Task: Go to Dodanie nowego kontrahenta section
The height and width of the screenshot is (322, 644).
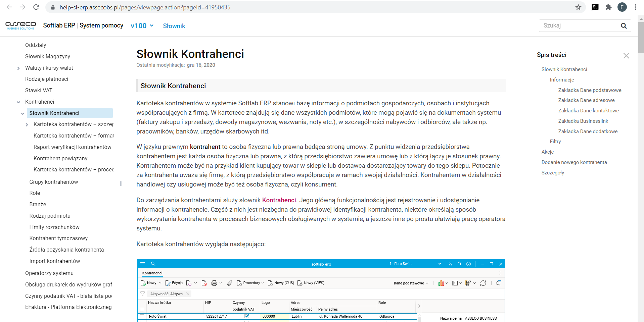Action: point(574,162)
